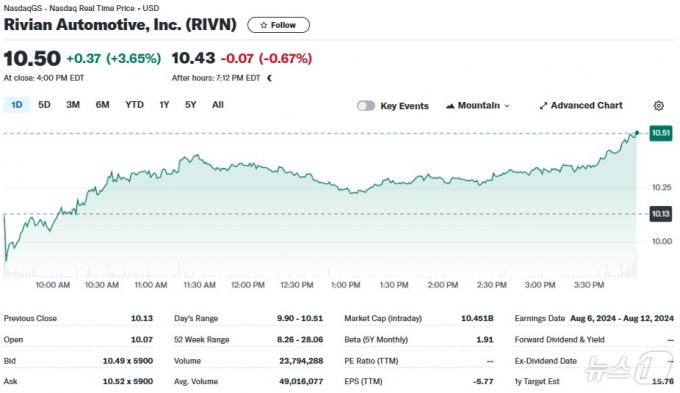Click 52 Week Range value 8.26 - 28.06
Viewport: 680px width, 393px height.
[x=300, y=340]
